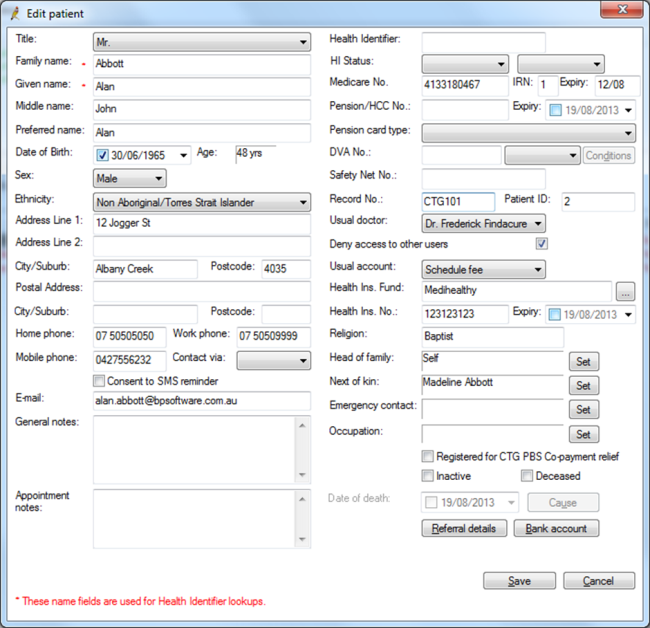650x628 pixels.
Task: Click the empty Postal Address field
Action: click(202, 291)
